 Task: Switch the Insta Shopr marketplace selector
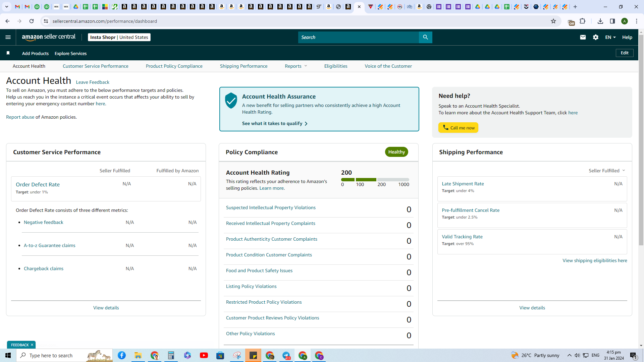tap(119, 37)
